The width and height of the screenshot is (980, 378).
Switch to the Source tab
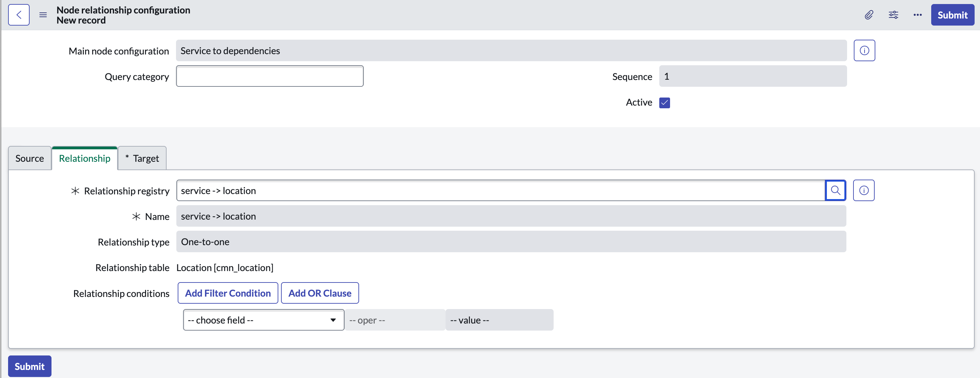click(x=30, y=158)
